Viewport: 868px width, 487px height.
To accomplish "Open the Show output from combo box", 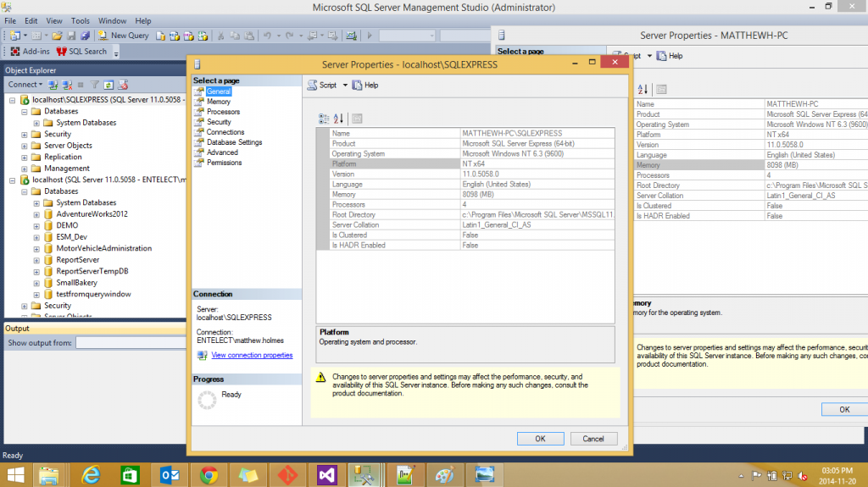I will pyautogui.click(x=131, y=343).
